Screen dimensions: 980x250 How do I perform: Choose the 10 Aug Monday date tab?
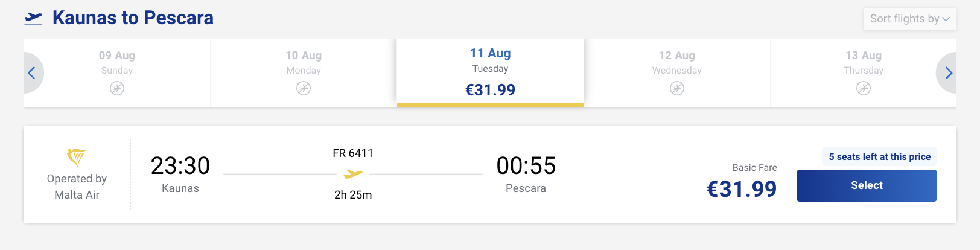point(304,63)
